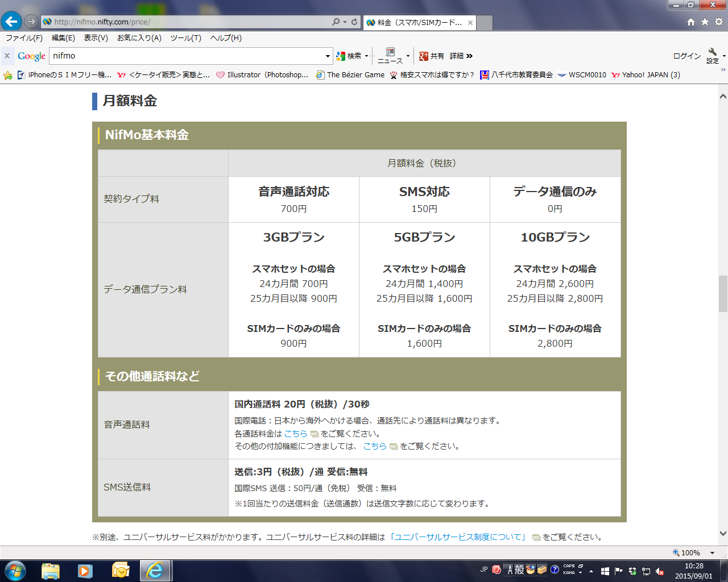Open the iPhoneのSIMフリー機 favorite
Viewport: 728px width, 582px height.
64,75
